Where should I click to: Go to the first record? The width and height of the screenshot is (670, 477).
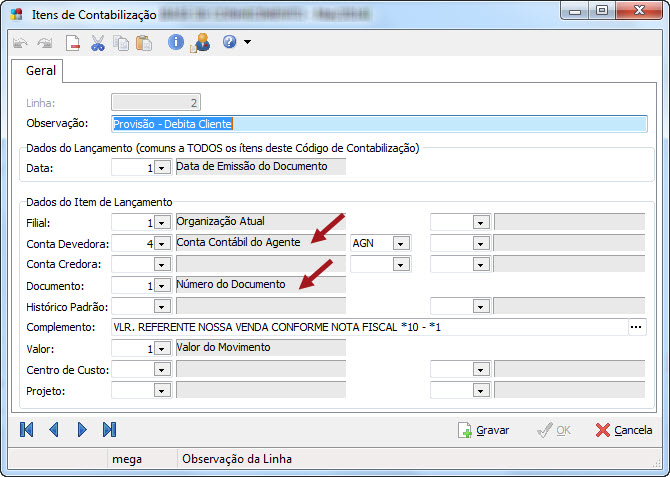click(x=27, y=430)
